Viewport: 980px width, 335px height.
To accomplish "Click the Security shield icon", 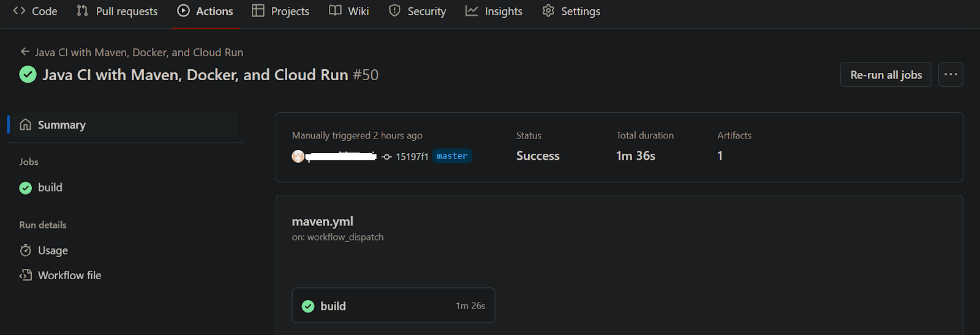I will 394,10.
